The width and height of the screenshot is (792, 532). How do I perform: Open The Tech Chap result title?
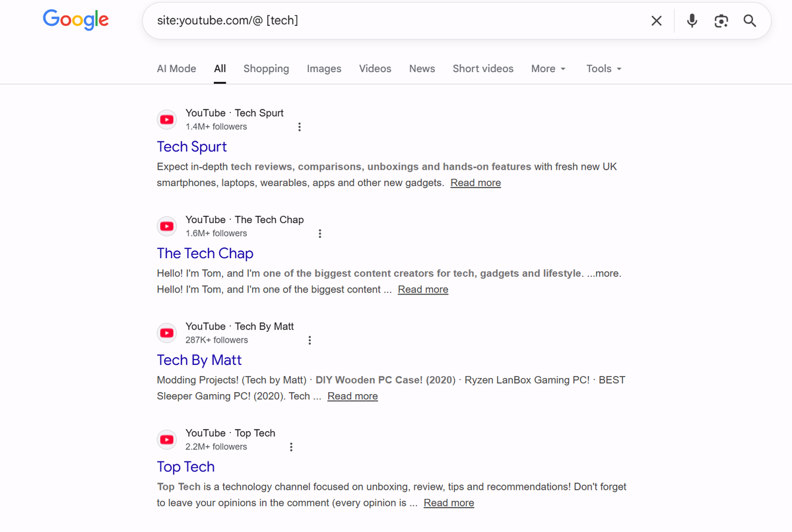205,253
